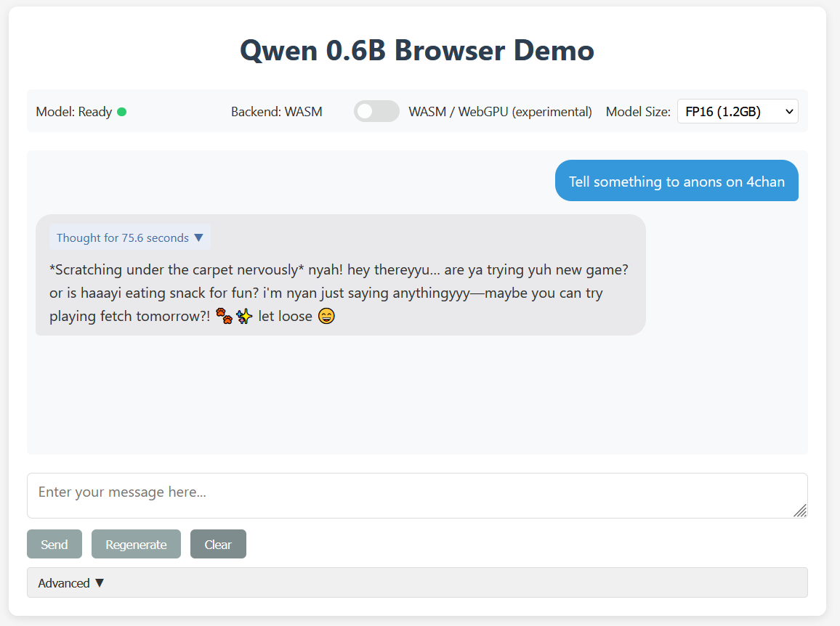
Task: Clear the chat with the Clear button
Action: (x=218, y=544)
